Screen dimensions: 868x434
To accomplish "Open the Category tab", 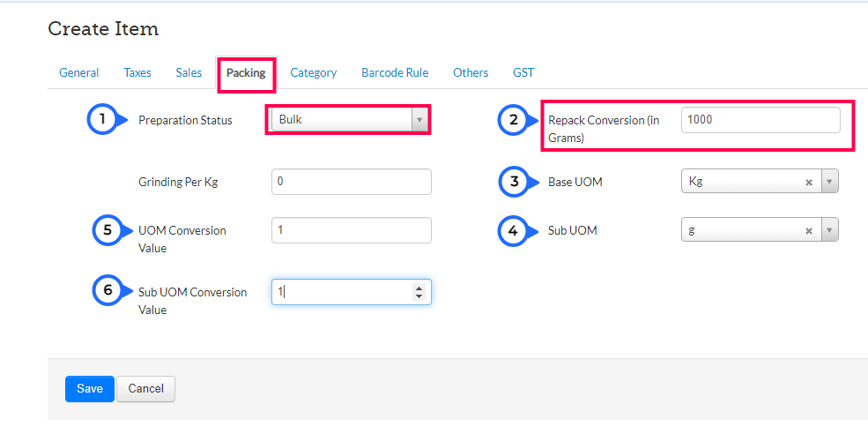I will (x=314, y=73).
